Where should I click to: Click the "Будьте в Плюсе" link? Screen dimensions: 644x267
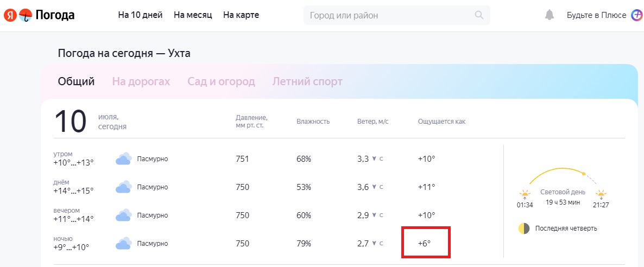click(x=596, y=15)
